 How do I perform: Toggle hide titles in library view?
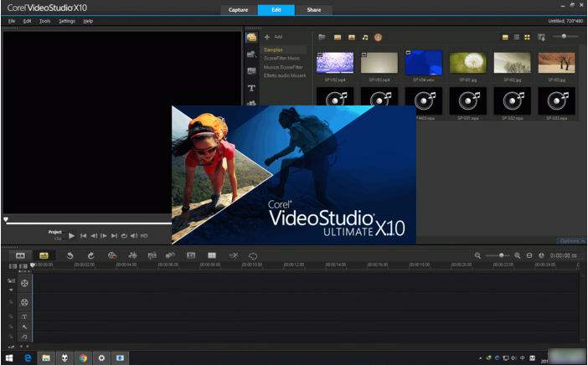click(505, 37)
